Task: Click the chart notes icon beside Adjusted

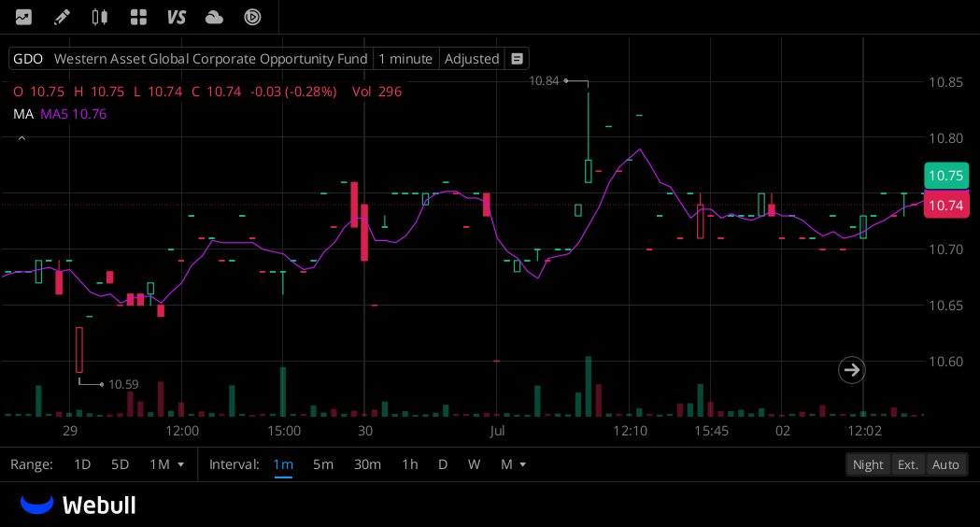Action: pos(517,59)
